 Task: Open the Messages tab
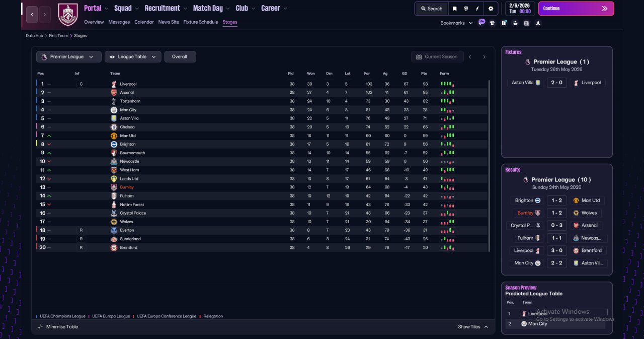(119, 22)
